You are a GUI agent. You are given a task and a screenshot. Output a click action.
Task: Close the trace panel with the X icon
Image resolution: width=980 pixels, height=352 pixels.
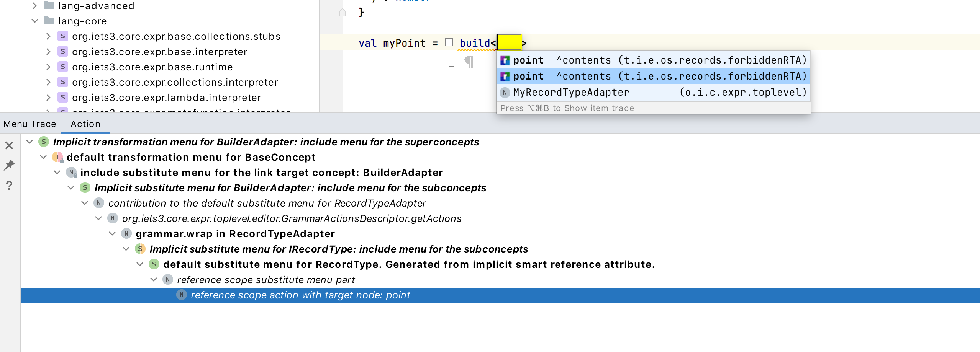[x=9, y=146]
